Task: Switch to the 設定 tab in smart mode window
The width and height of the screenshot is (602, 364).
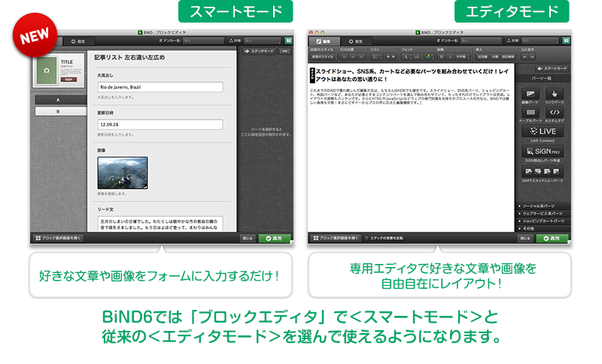Action: click(x=78, y=41)
